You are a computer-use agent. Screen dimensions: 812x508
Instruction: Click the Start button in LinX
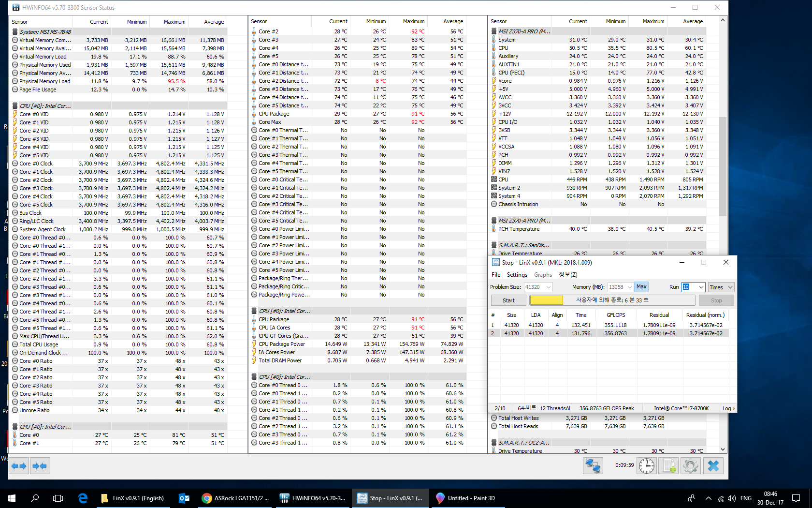tap(508, 300)
